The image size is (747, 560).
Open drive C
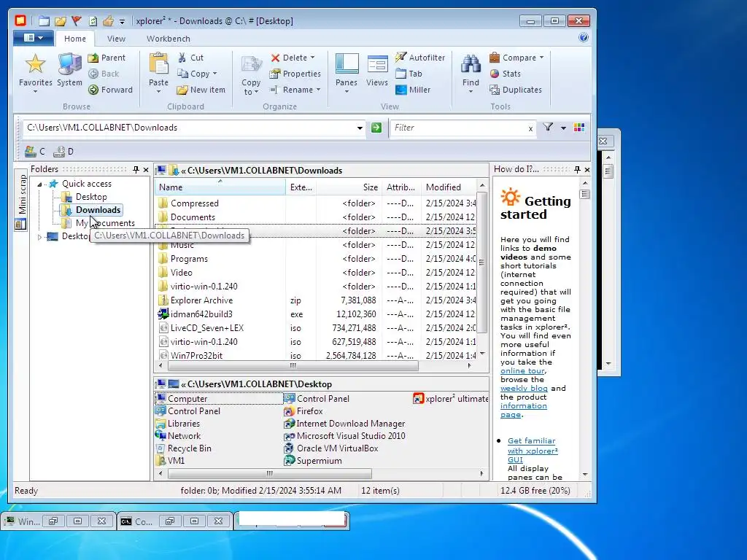click(x=35, y=152)
